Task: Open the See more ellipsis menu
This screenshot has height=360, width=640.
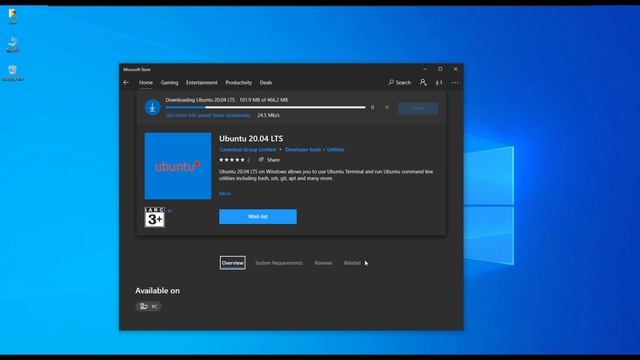Action: (x=455, y=82)
